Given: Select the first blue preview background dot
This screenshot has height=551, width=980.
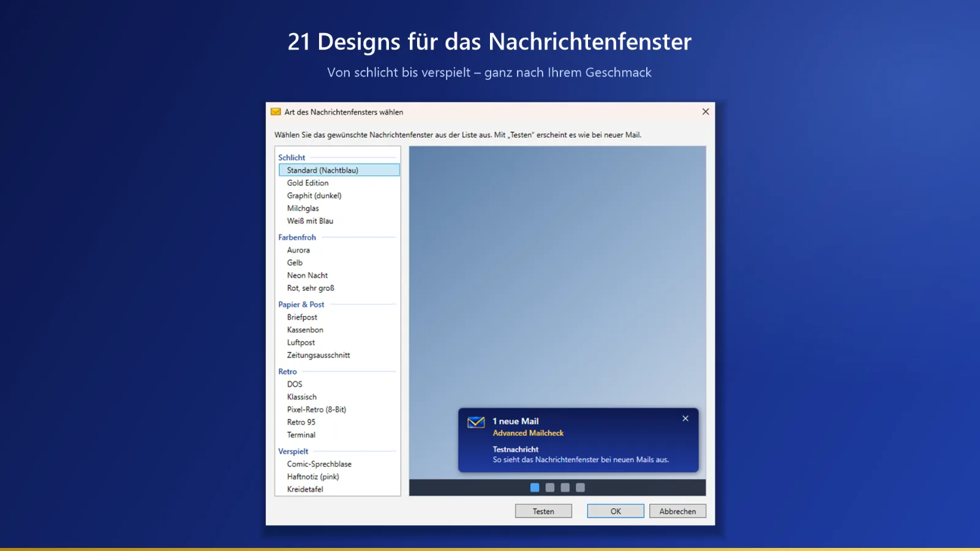Looking at the screenshot, I should pyautogui.click(x=535, y=487).
